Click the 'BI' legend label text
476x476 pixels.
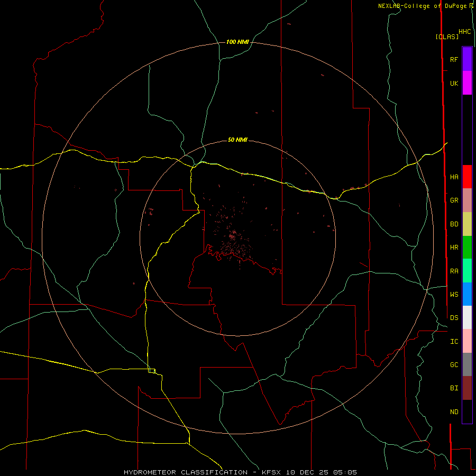pos(454,388)
